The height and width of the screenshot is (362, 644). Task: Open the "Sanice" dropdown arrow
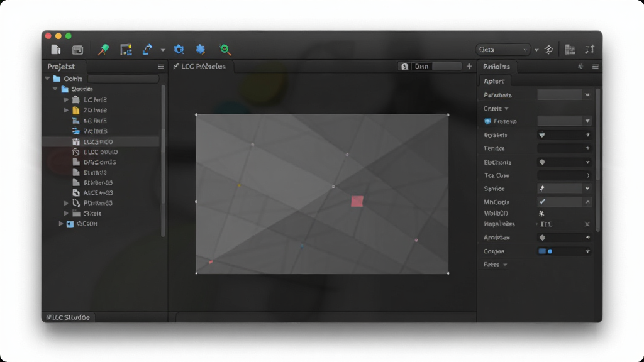point(587,189)
